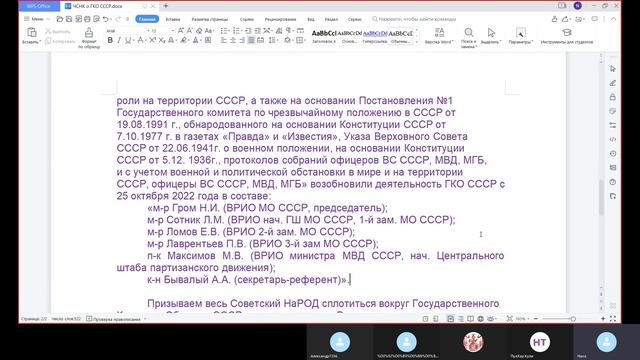Redo the undone action
Screen dimensions: 640x360
point(118,19)
